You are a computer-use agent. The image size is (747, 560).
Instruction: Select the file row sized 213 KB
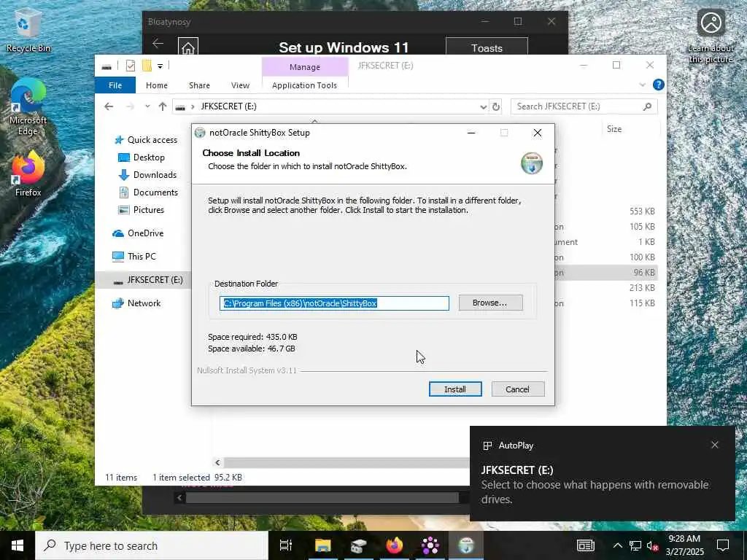pyautogui.click(x=605, y=288)
